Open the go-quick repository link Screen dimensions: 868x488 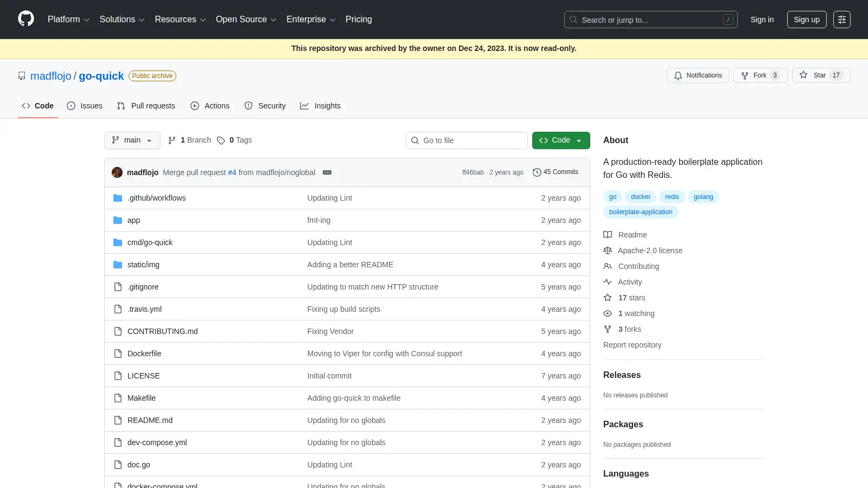[101, 76]
